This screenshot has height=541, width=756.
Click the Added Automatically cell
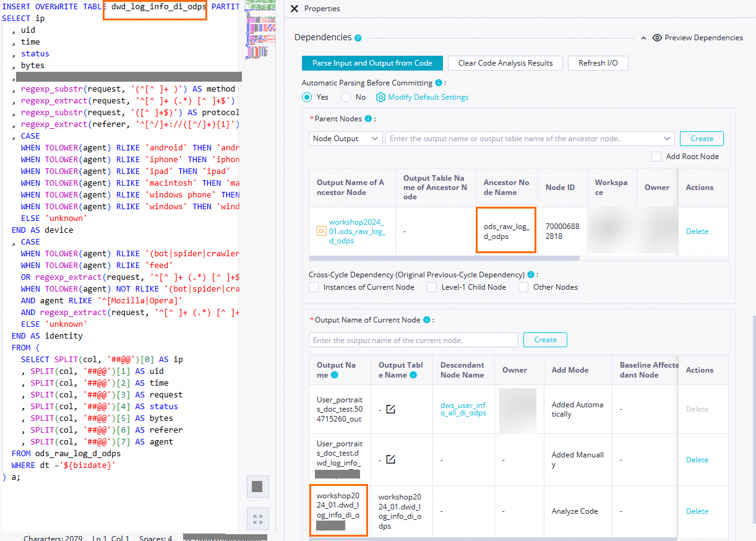point(577,409)
